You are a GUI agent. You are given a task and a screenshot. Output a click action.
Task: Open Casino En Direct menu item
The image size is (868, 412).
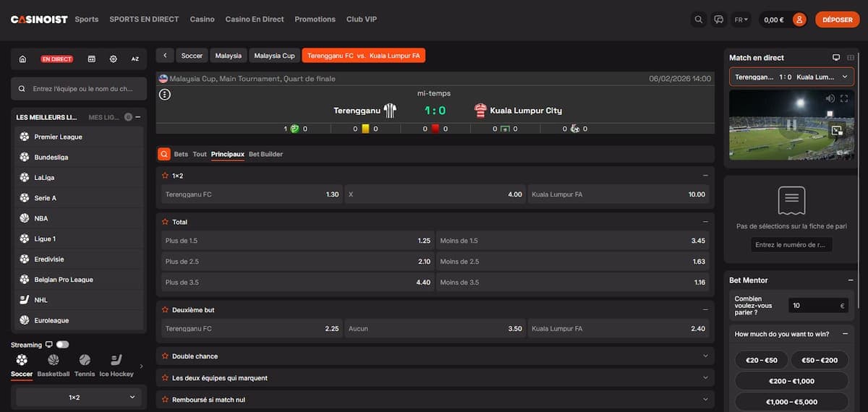point(254,20)
